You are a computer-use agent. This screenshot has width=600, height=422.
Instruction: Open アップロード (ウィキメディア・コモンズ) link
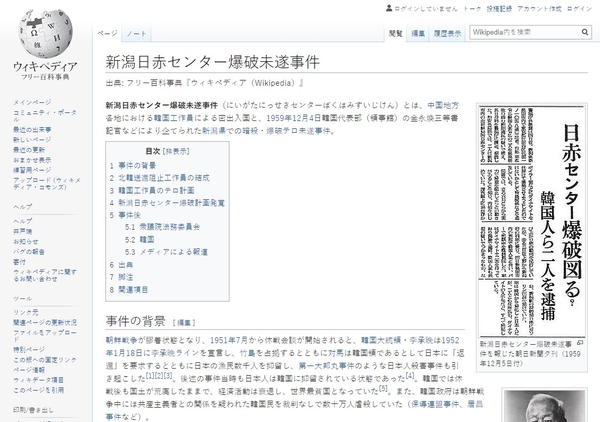[x=47, y=183]
